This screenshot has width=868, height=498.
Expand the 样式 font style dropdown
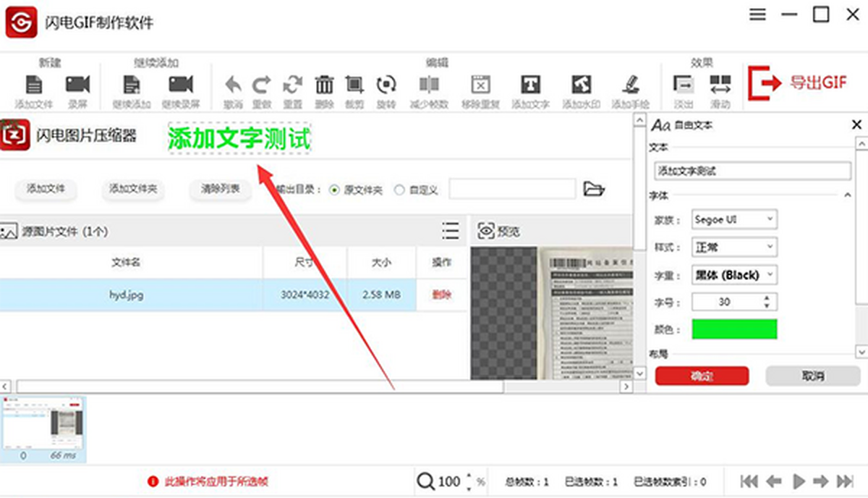tap(733, 247)
